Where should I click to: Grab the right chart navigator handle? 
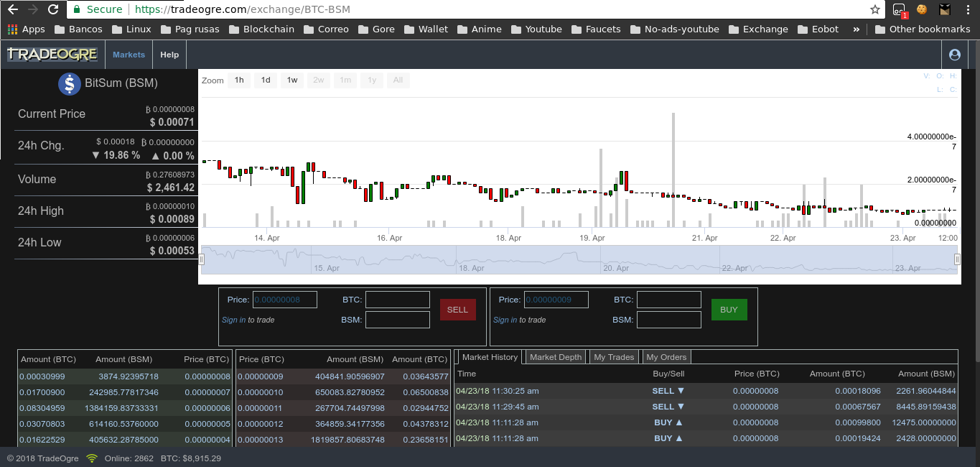point(957,259)
